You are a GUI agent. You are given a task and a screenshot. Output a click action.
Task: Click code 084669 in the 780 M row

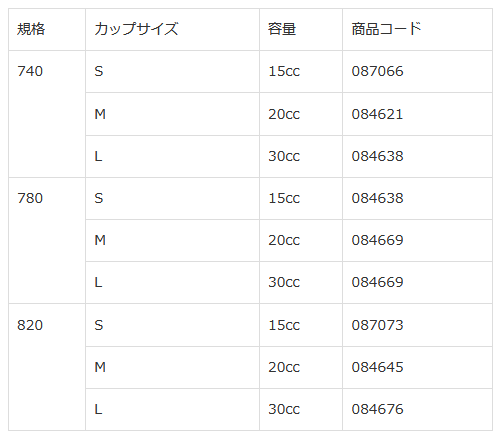[x=377, y=240]
